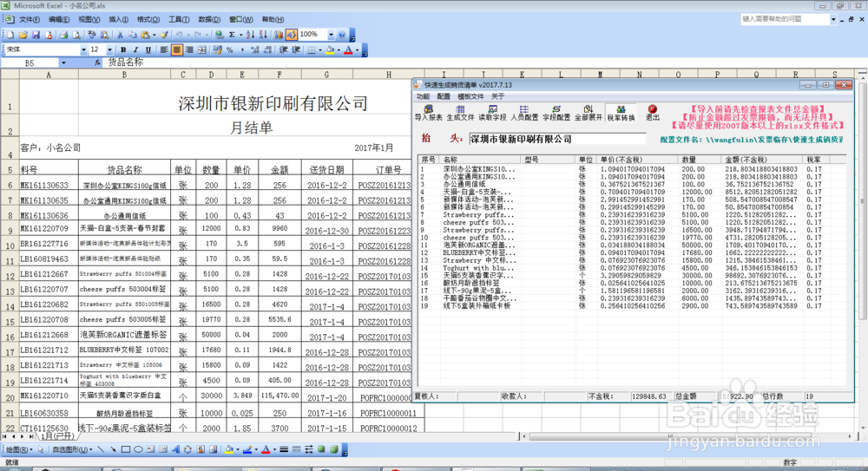Toggle Bold formatting
Viewport: 868px width, 471px height.
pos(123,49)
